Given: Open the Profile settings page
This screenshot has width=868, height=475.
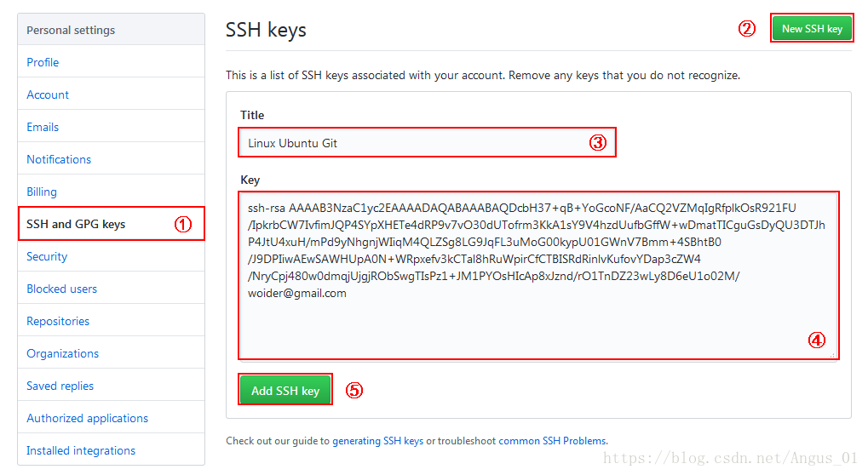Looking at the screenshot, I should (43, 62).
